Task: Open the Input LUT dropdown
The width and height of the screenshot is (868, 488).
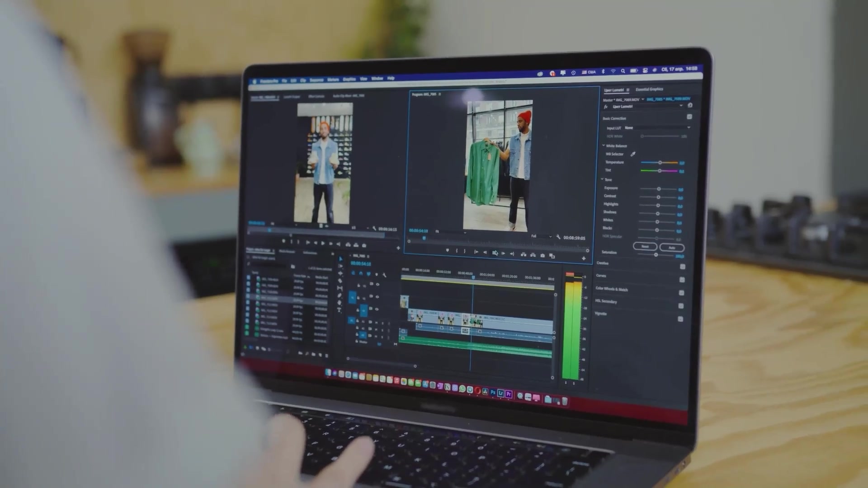Action: (x=658, y=128)
